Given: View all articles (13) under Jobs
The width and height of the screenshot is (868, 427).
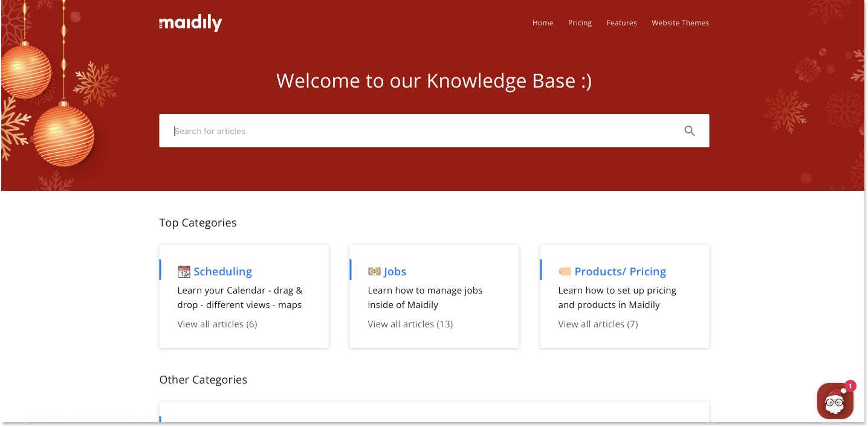Looking at the screenshot, I should (410, 324).
